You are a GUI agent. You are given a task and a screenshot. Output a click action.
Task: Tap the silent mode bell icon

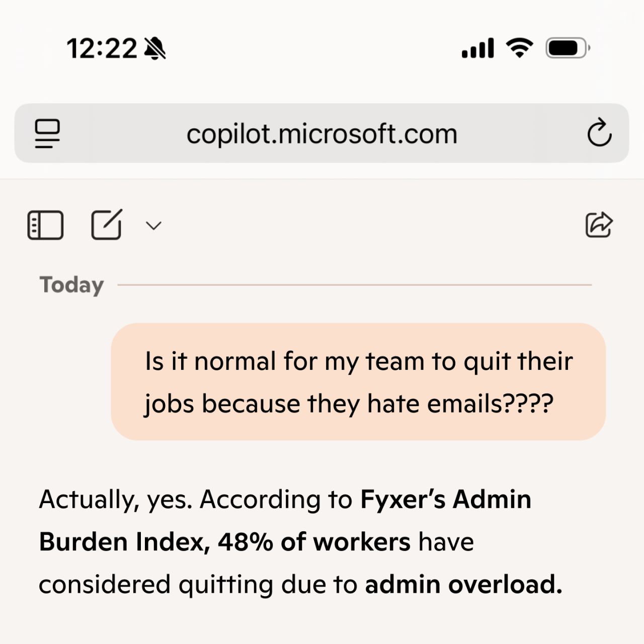click(x=155, y=49)
